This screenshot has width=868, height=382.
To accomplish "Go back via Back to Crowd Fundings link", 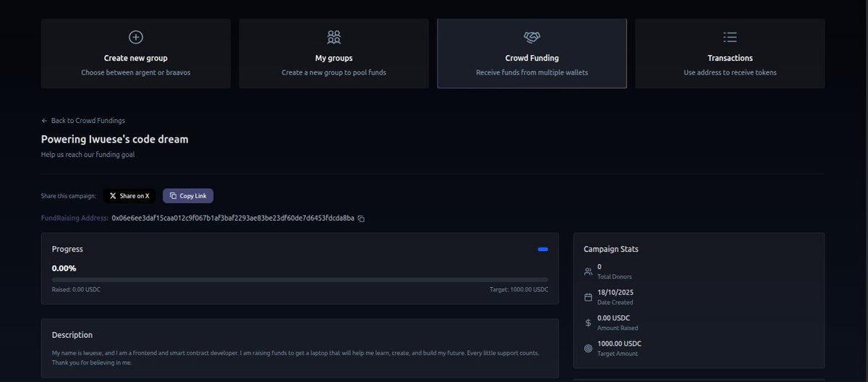I will (x=83, y=121).
